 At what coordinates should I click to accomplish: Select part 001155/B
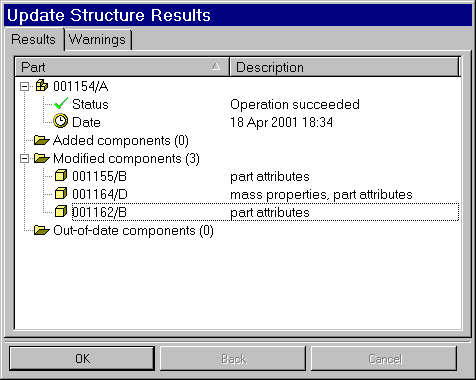click(99, 176)
